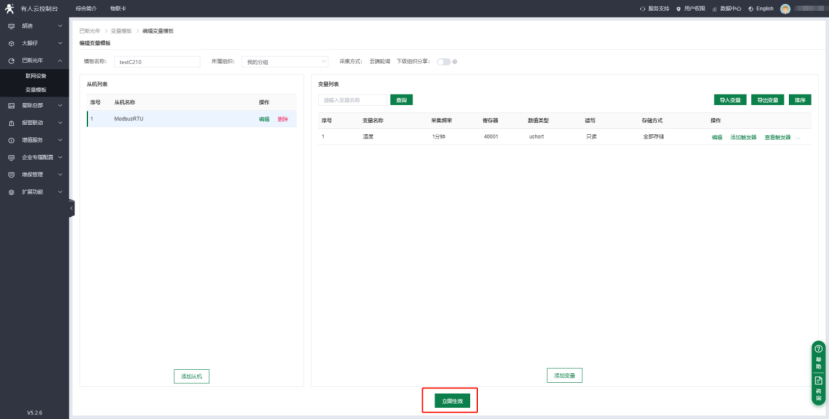The height and width of the screenshot is (419, 830).
Task: Select 变量模板 in the sidebar submenu
Action: [x=37, y=89]
